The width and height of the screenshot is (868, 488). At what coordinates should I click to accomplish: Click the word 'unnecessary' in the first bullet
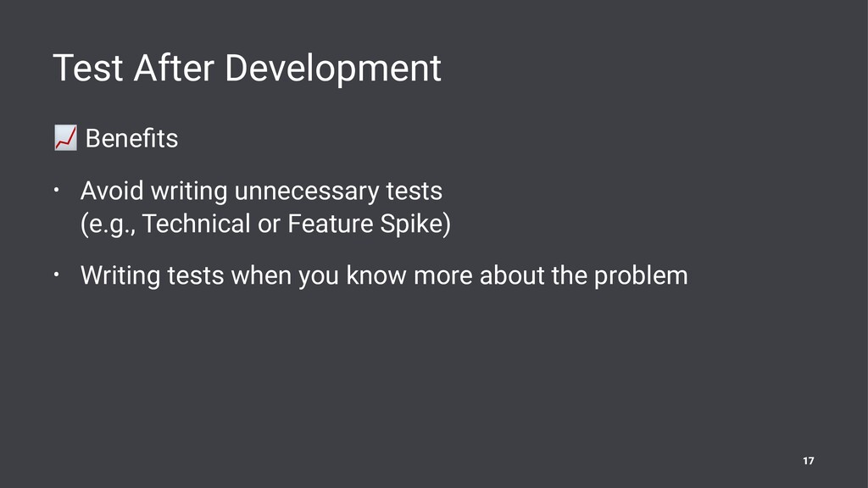307,191
